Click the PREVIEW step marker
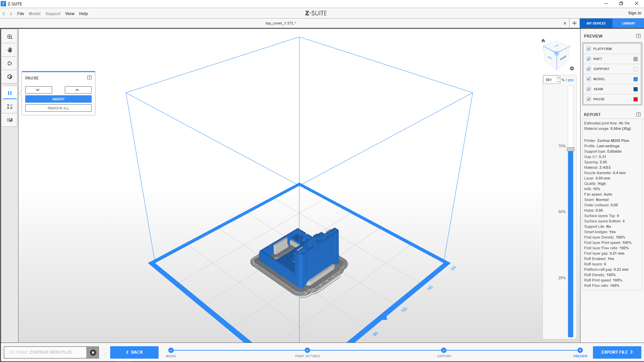The height and width of the screenshot is (362, 644). tap(580, 350)
